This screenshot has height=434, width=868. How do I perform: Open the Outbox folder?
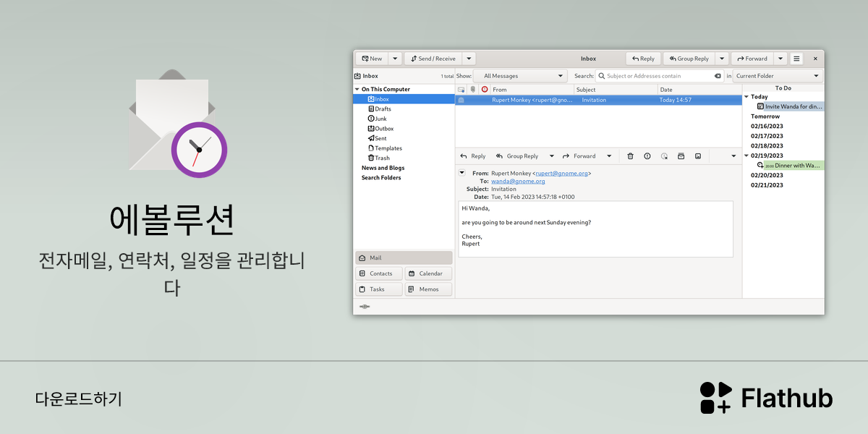pyautogui.click(x=380, y=129)
